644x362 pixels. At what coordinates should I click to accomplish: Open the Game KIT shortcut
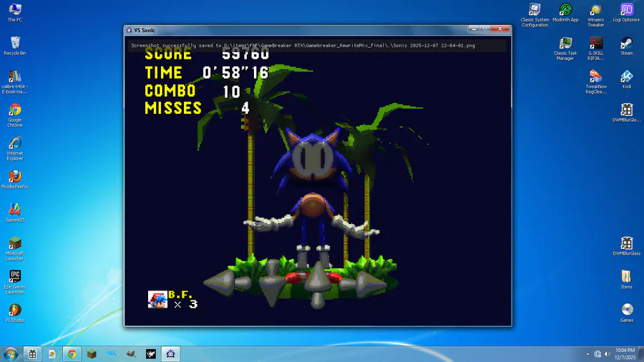pos(15,212)
